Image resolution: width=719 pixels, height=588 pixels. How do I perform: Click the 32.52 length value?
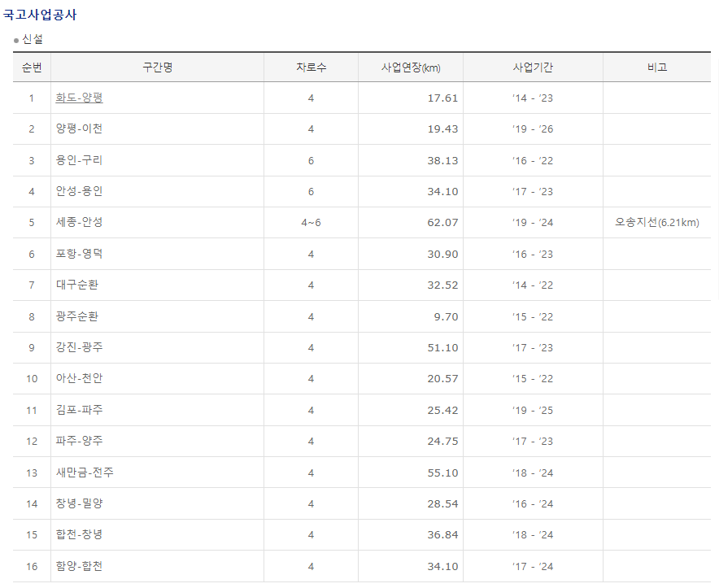(443, 285)
